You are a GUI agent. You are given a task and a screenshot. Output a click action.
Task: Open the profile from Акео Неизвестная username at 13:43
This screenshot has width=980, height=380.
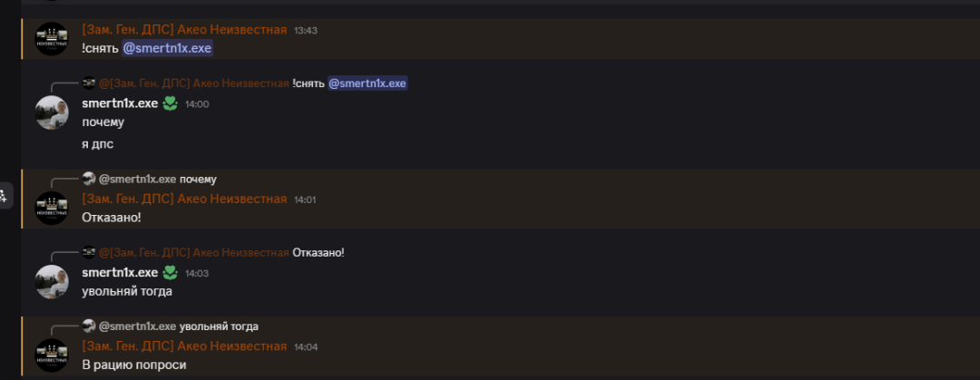tap(184, 30)
